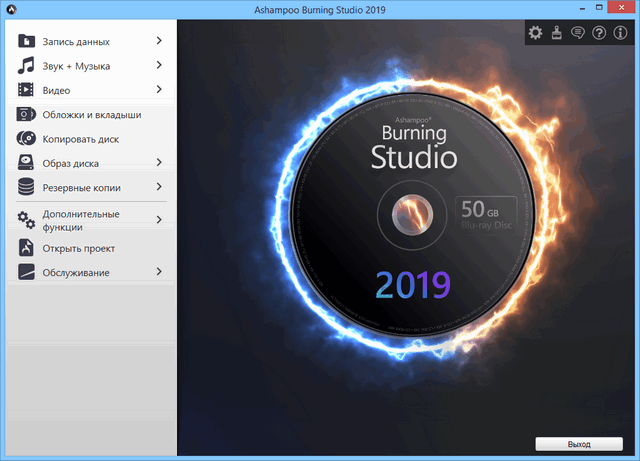This screenshot has width=640, height=461.
Task: Open settings via the gear icon
Action: 535,33
